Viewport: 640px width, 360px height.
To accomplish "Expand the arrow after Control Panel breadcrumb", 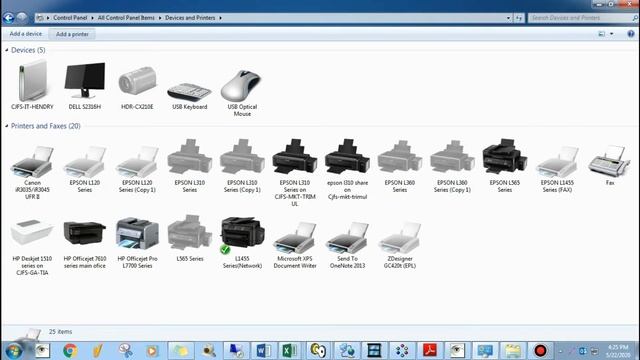I will click(x=93, y=18).
